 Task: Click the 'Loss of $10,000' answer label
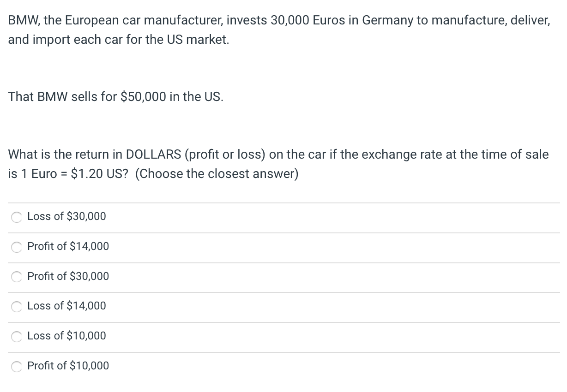click(66, 336)
